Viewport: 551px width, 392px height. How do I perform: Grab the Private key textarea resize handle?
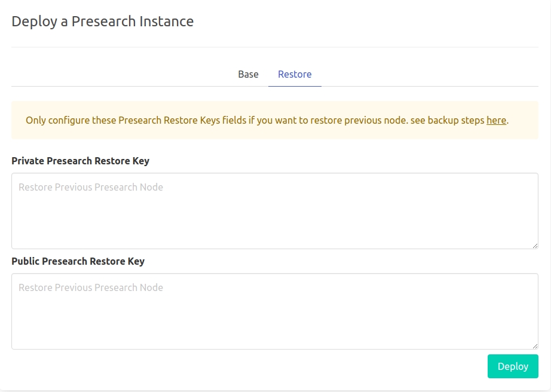(x=535, y=245)
